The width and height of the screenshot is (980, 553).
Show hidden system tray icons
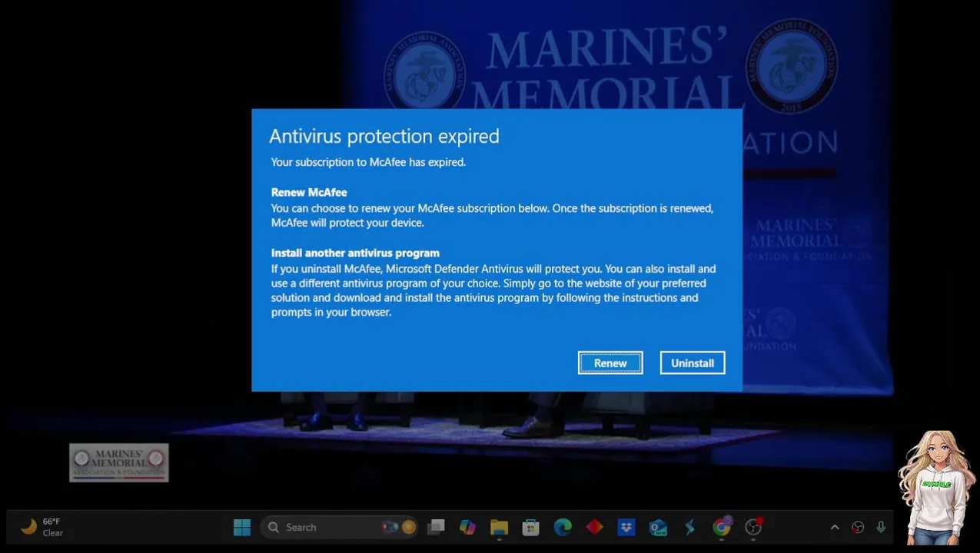tap(835, 527)
